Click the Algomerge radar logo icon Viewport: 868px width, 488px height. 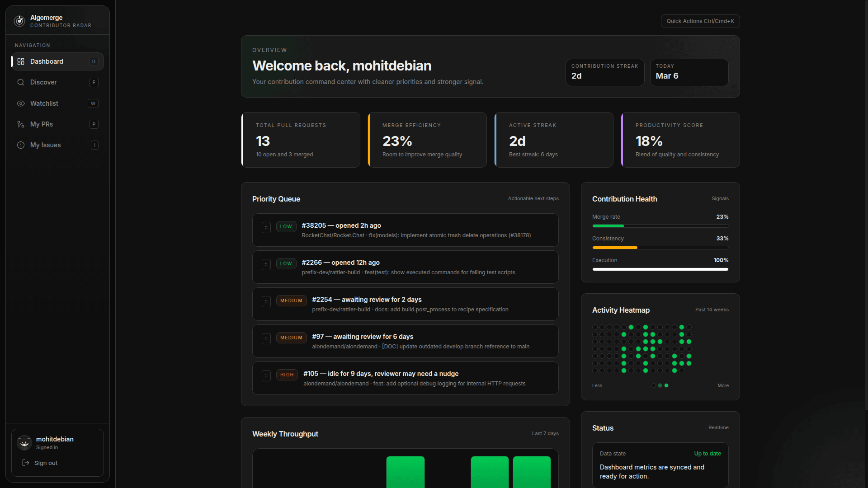click(x=19, y=21)
